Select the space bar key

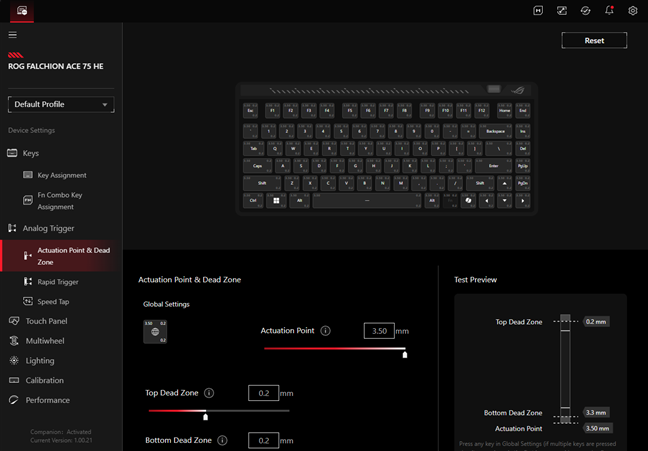point(367,200)
